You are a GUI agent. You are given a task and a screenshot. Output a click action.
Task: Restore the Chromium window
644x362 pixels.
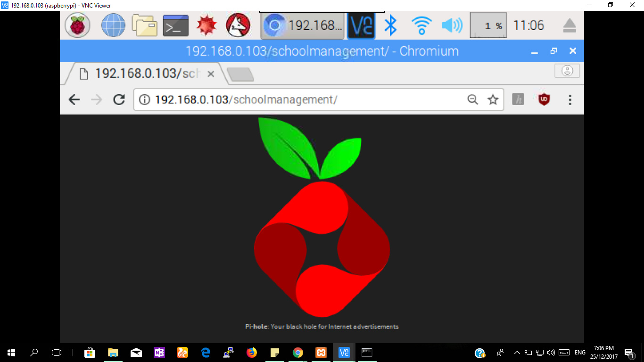[554, 51]
